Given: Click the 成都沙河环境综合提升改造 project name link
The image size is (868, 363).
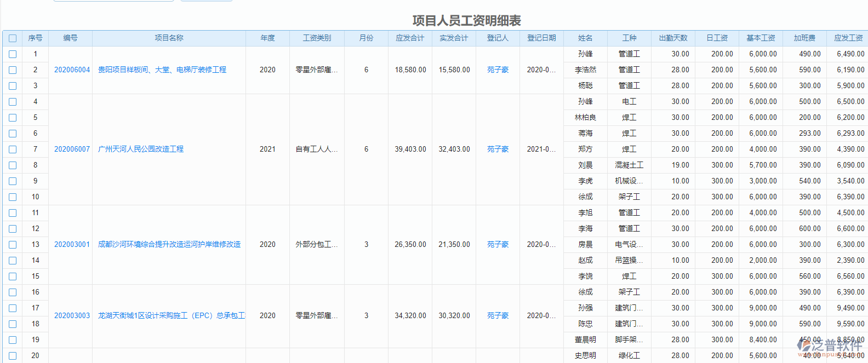Looking at the screenshot, I should click(x=169, y=245).
